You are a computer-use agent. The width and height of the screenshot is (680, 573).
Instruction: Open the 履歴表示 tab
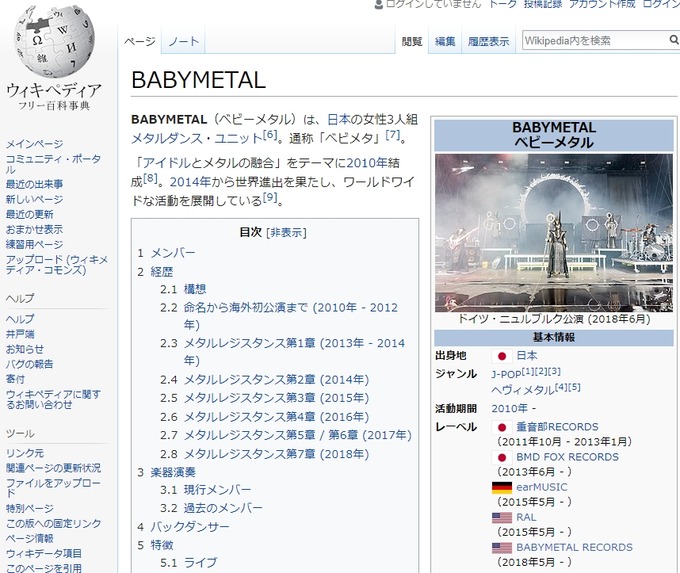pyautogui.click(x=488, y=41)
